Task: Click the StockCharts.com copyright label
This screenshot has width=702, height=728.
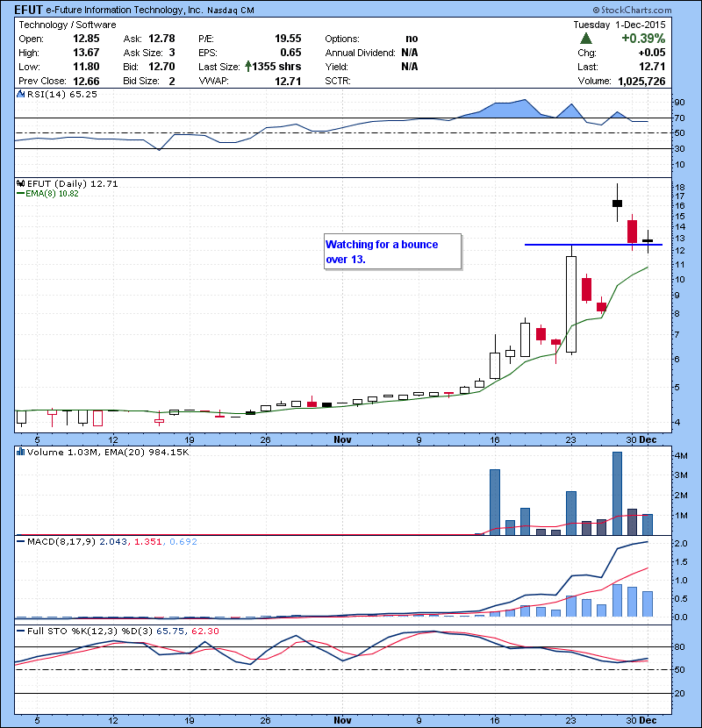Action: (x=633, y=10)
